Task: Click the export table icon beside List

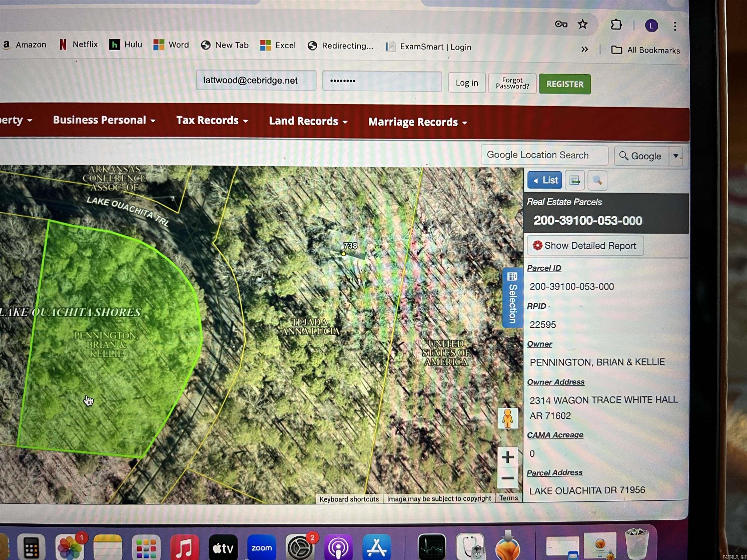Action: 574,181
